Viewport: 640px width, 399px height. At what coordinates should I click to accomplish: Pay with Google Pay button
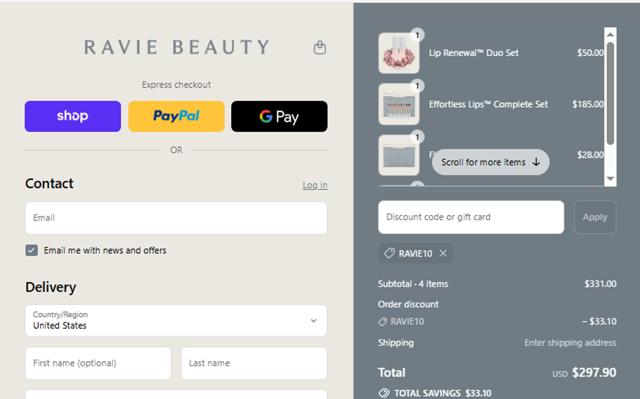click(x=279, y=116)
